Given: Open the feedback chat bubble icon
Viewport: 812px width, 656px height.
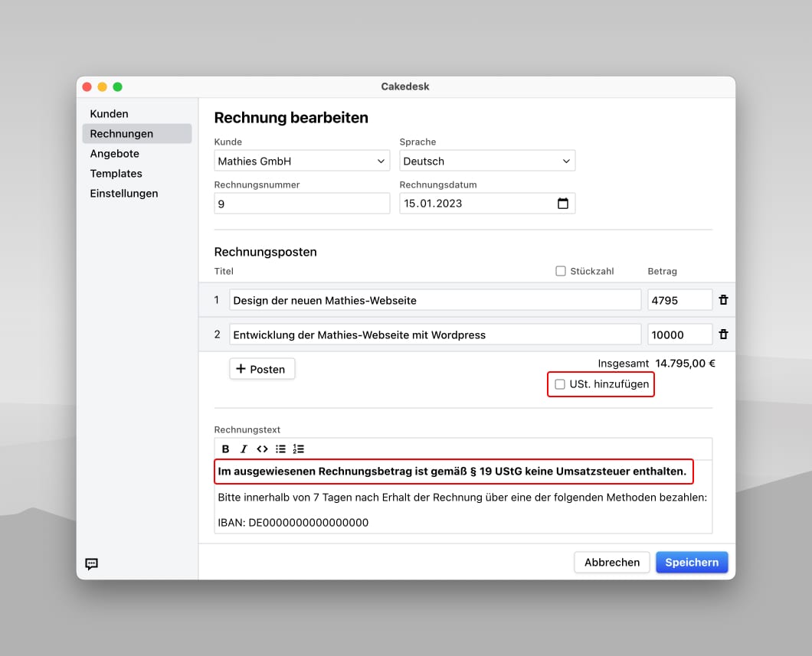Looking at the screenshot, I should tap(91, 564).
